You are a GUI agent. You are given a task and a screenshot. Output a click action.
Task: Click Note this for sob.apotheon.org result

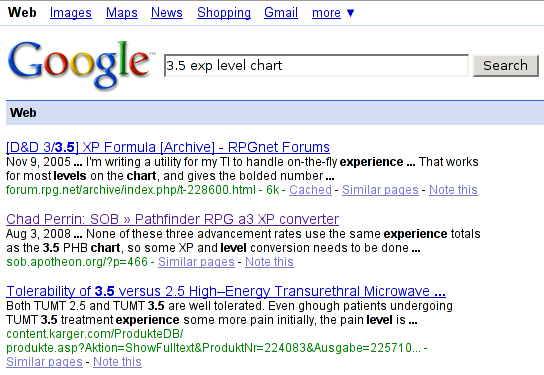pyautogui.click(x=269, y=262)
